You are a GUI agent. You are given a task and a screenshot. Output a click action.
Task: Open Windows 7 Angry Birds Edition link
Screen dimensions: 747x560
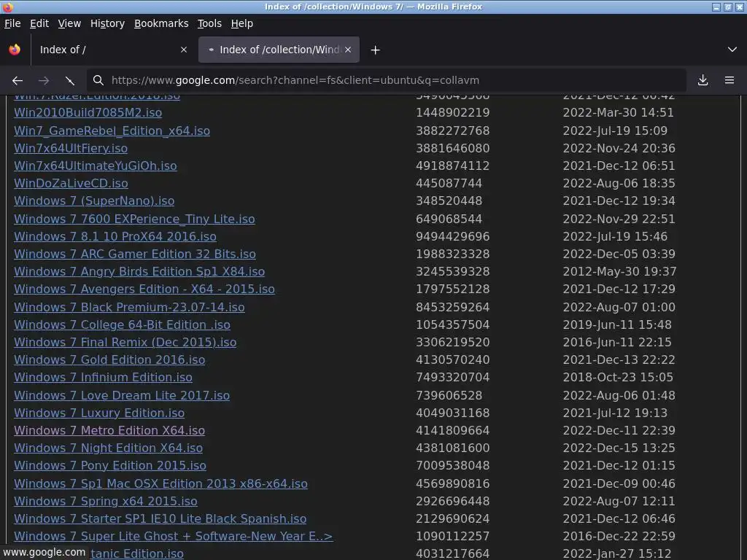[139, 272]
